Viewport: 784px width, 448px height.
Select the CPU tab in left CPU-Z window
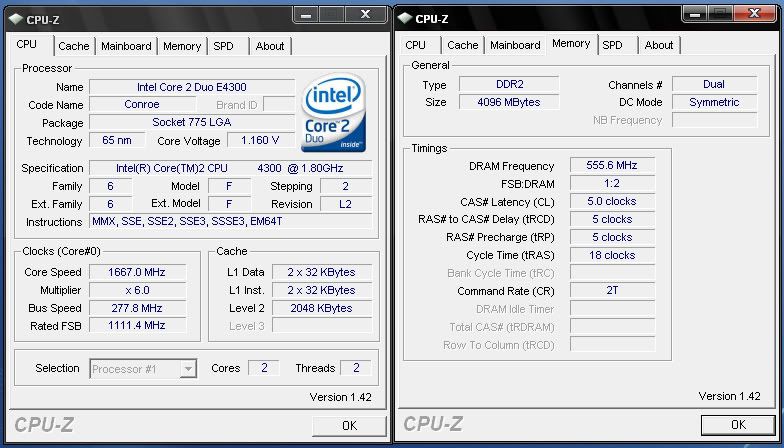click(x=26, y=44)
